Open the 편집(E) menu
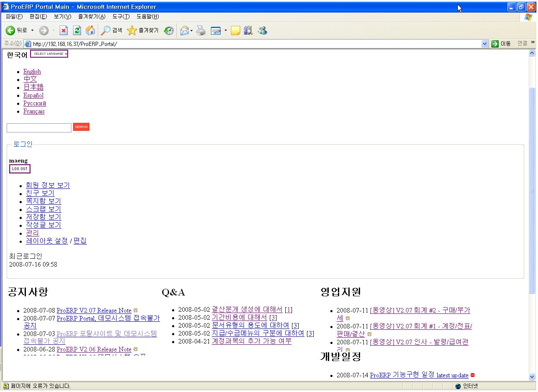Viewport: 538px width, 392px height. click(38, 17)
